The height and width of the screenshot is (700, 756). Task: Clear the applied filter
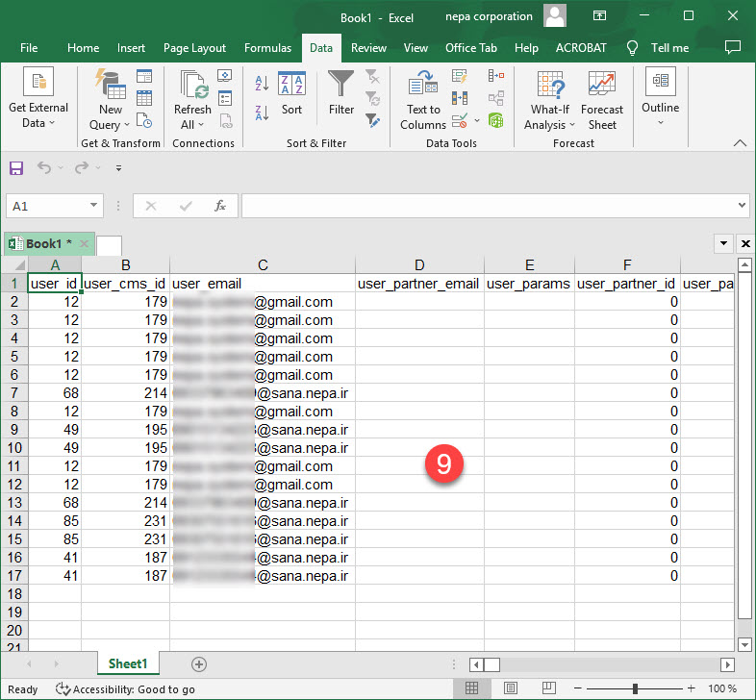tap(372, 76)
